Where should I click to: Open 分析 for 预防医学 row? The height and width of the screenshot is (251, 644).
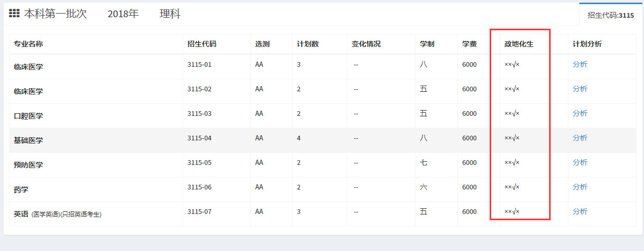pyautogui.click(x=579, y=162)
